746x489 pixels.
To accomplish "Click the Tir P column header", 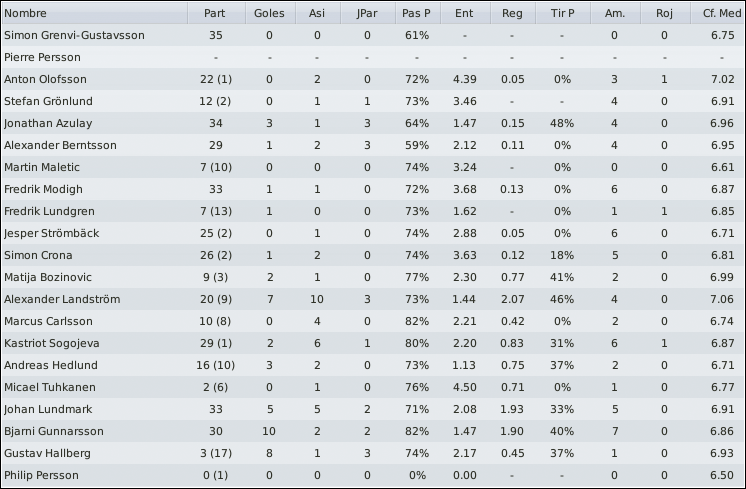I will point(562,13).
